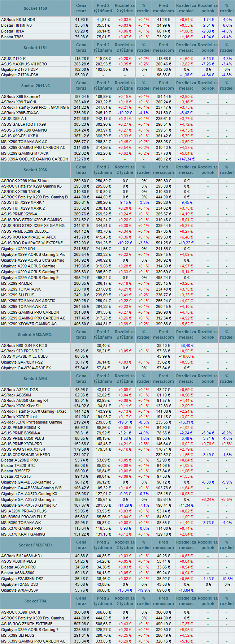Click 'Rozdiel za mesiac' header in Socket 2066 section

tap(186, 170)
